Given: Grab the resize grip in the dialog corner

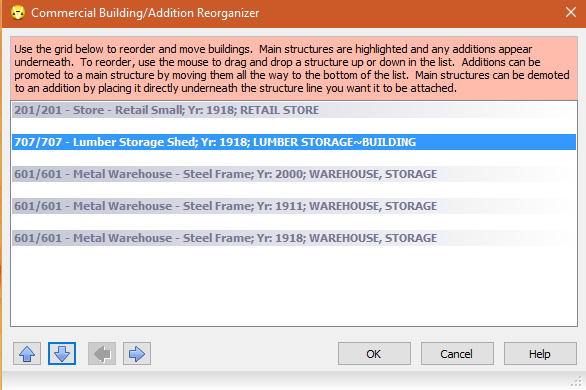Looking at the screenshot, I should (576, 381).
